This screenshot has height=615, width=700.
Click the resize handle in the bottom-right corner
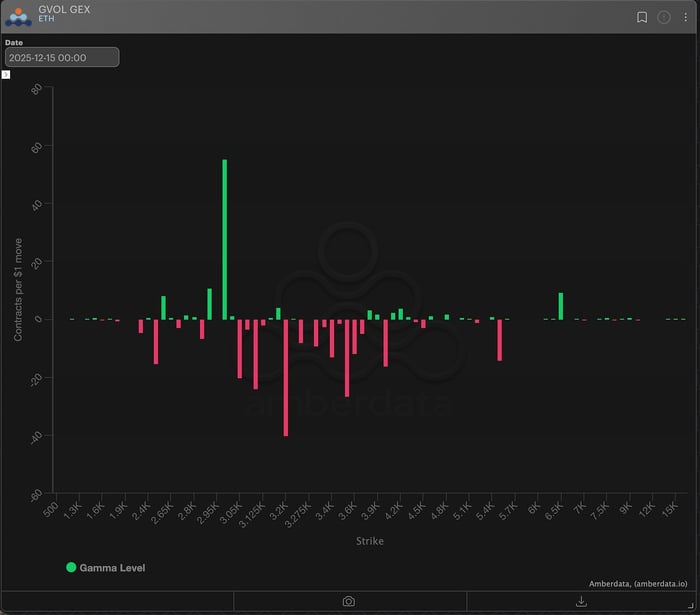pyautogui.click(x=691, y=605)
